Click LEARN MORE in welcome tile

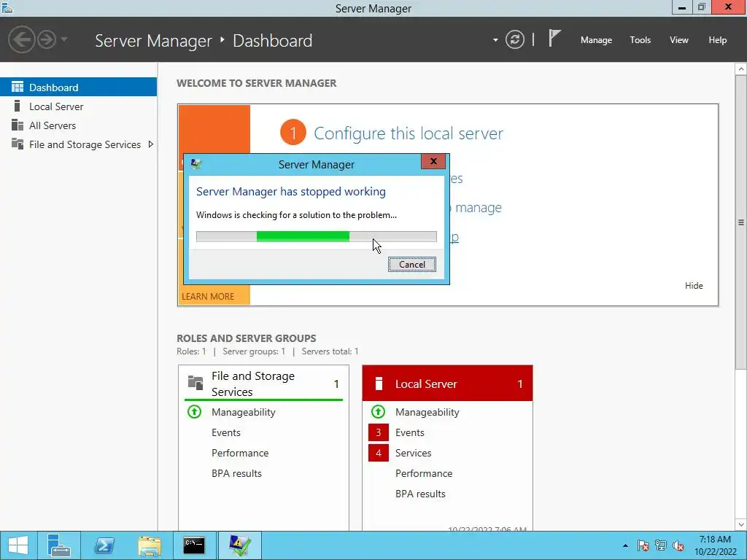[208, 296]
